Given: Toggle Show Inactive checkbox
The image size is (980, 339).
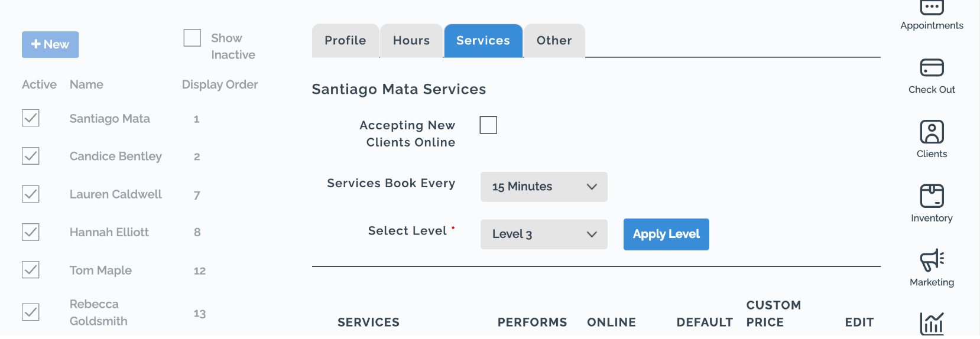Looking at the screenshot, I should 192,38.
